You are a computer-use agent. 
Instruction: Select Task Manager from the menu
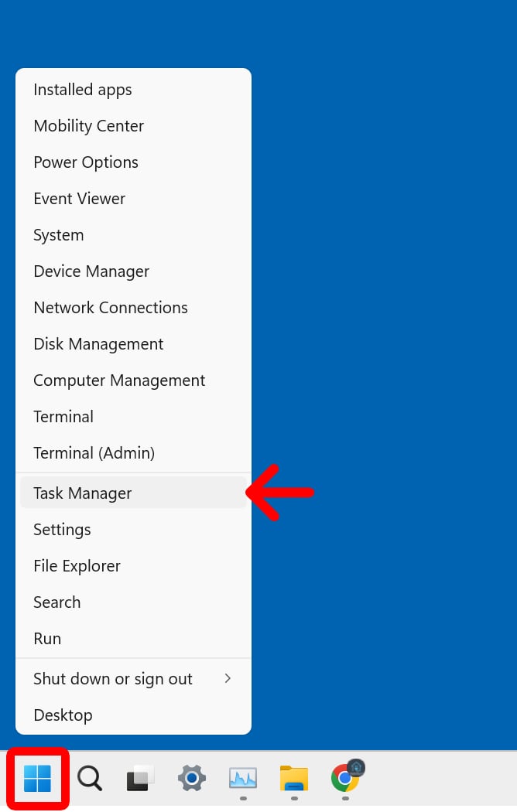(83, 493)
